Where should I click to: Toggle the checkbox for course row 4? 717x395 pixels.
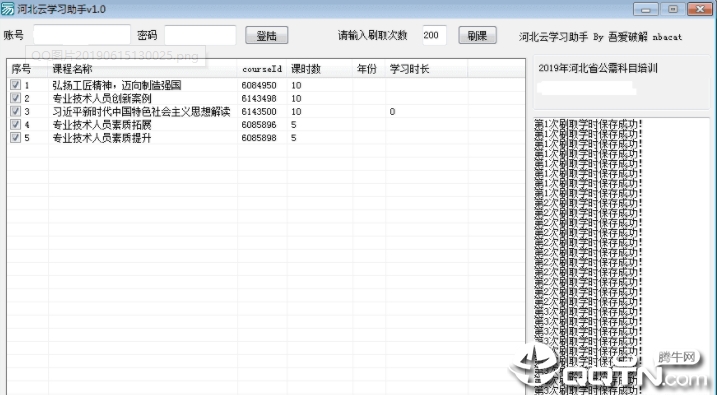[16, 124]
